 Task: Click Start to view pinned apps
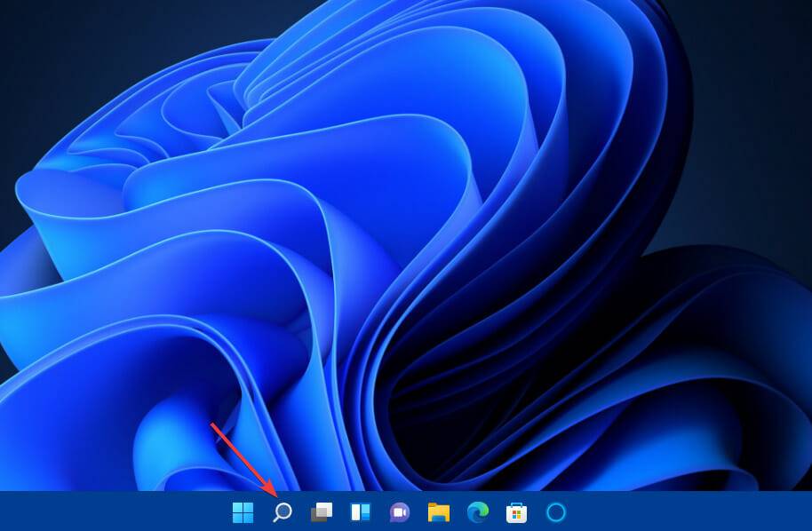(x=242, y=512)
